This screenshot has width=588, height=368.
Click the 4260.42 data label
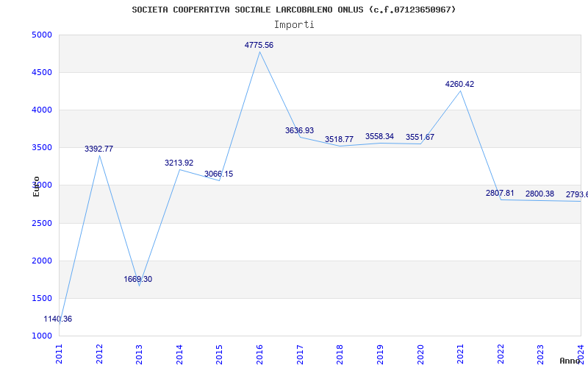pos(459,84)
